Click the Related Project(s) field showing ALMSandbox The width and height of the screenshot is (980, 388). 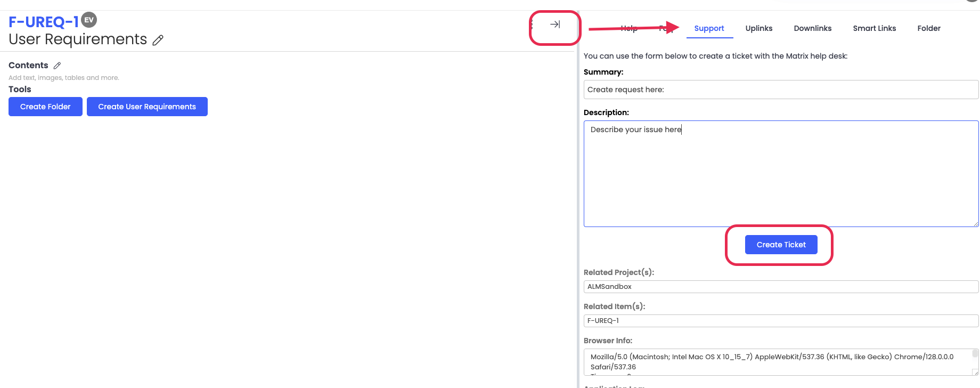pyautogui.click(x=781, y=287)
